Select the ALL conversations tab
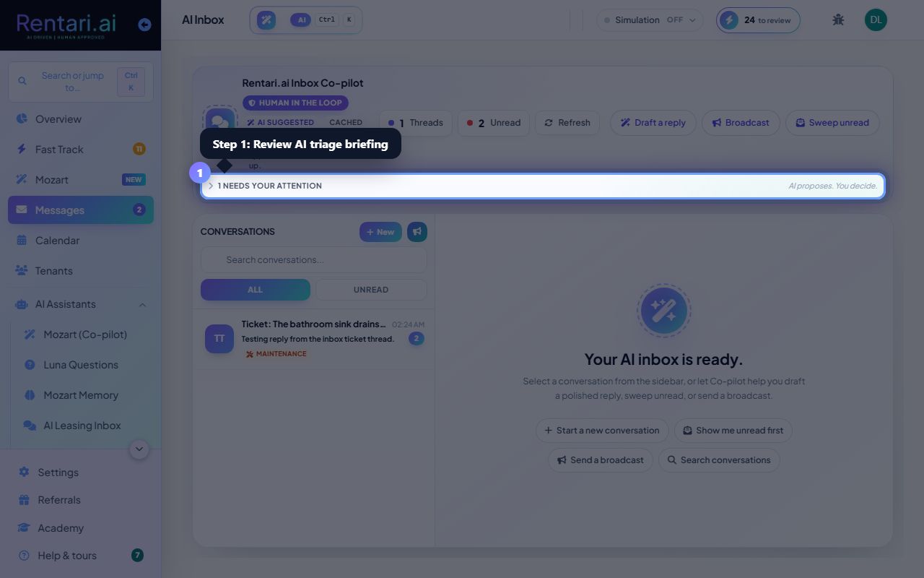The width and height of the screenshot is (924, 578). click(x=256, y=290)
